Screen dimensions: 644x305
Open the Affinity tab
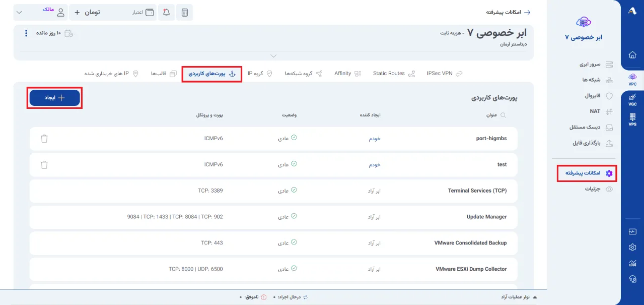(x=348, y=74)
